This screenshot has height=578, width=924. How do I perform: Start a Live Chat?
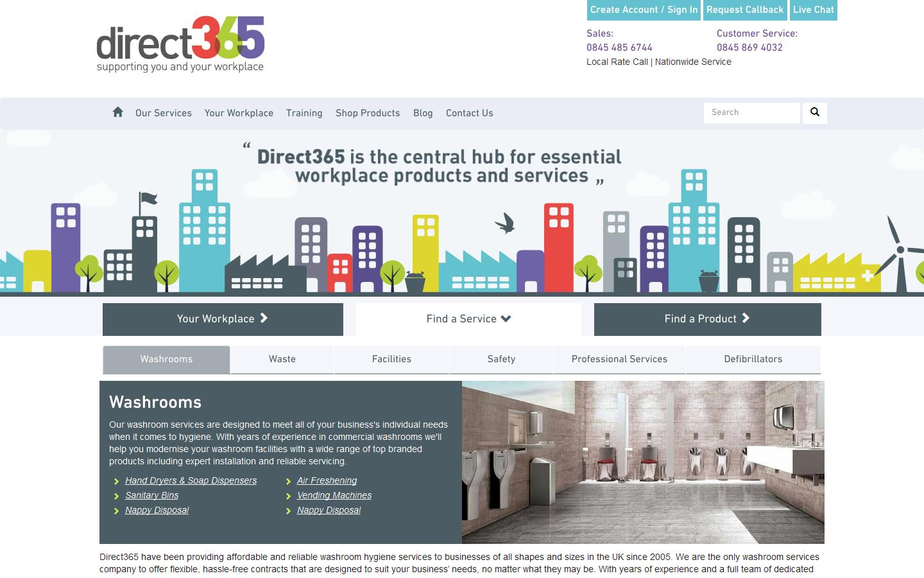[813, 10]
